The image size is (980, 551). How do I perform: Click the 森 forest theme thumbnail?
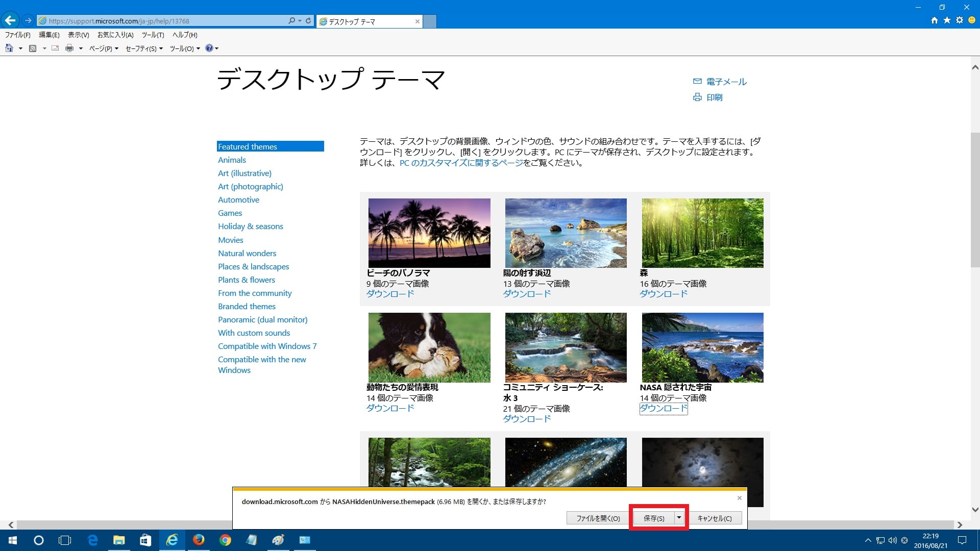[x=702, y=233]
